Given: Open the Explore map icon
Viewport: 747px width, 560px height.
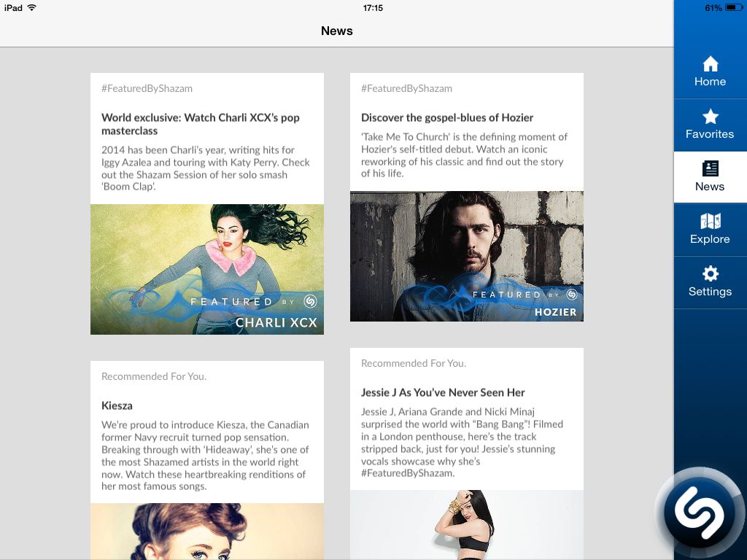Looking at the screenshot, I should click(x=711, y=221).
